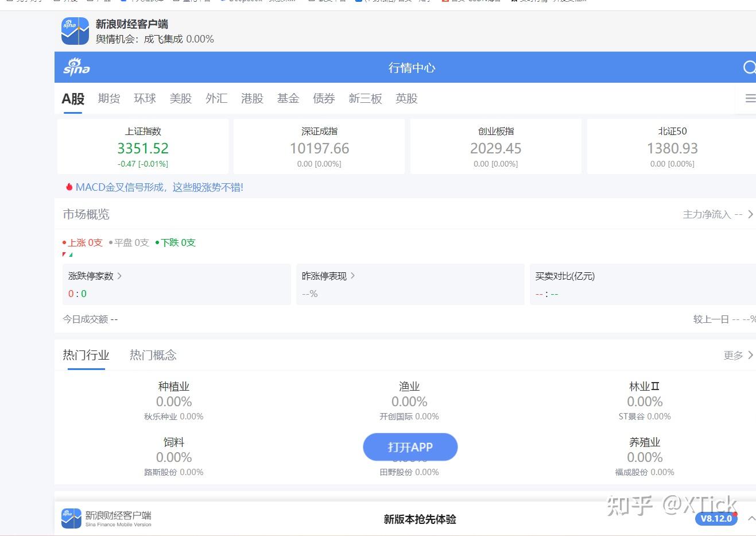Click the Sina Finance app icon at top
The width and height of the screenshot is (756, 536).
pyautogui.click(x=75, y=31)
